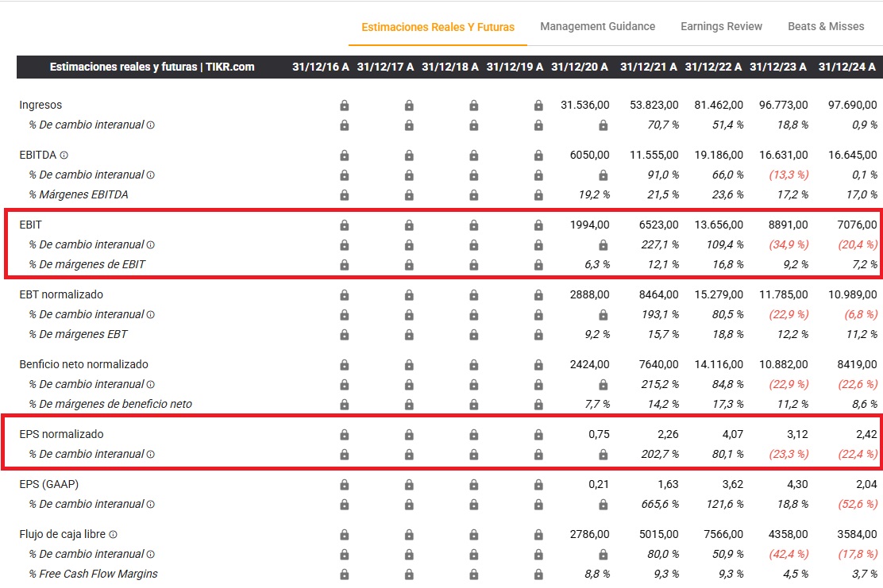Click the Ingresos row label
883x588 pixels.
pos(40,105)
